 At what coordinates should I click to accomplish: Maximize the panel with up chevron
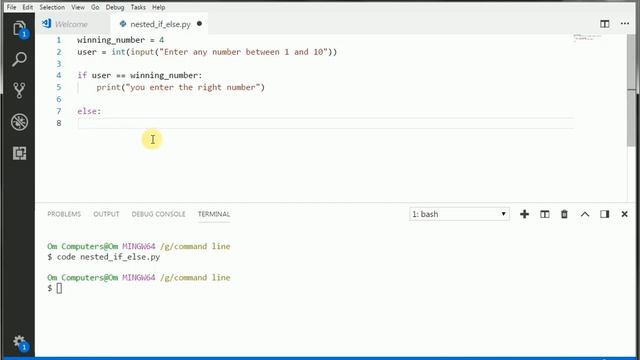click(584, 214)
